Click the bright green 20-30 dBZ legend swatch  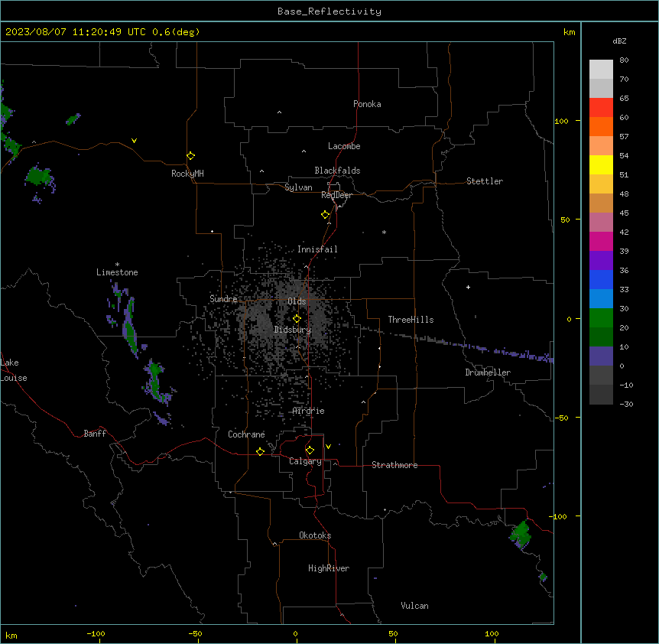601,318
